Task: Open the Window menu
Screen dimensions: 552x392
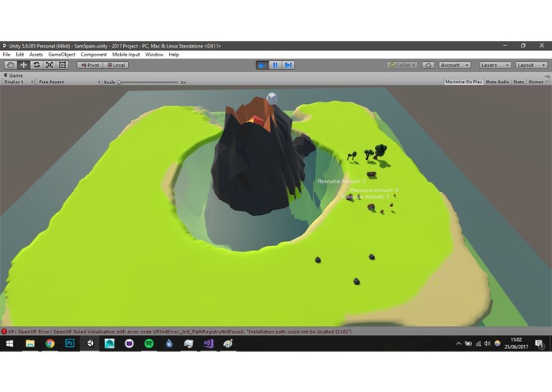Action: point(154,55)
